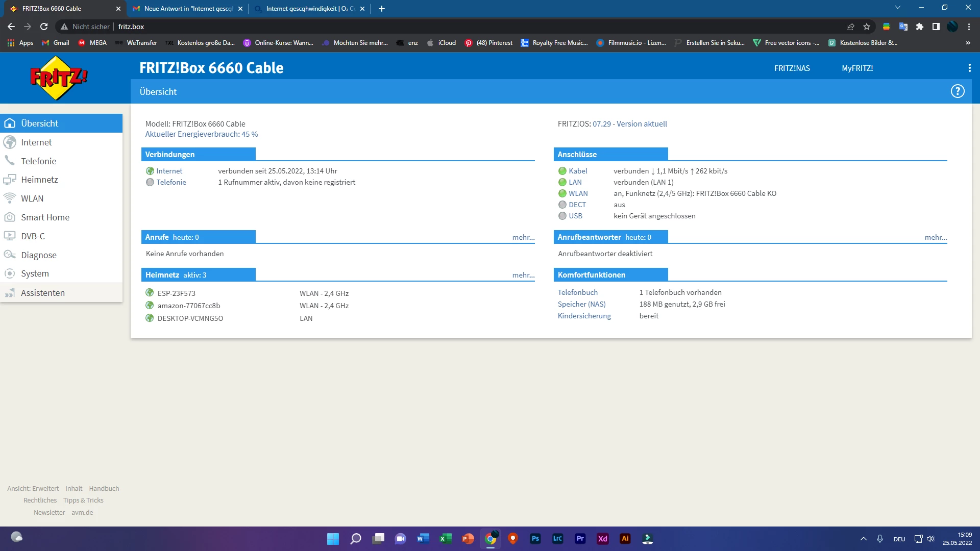Image resolution: width=980 pixels, height=551 pixels.
Task: Bookmark page using the star icon
Action: click(866, 27)
